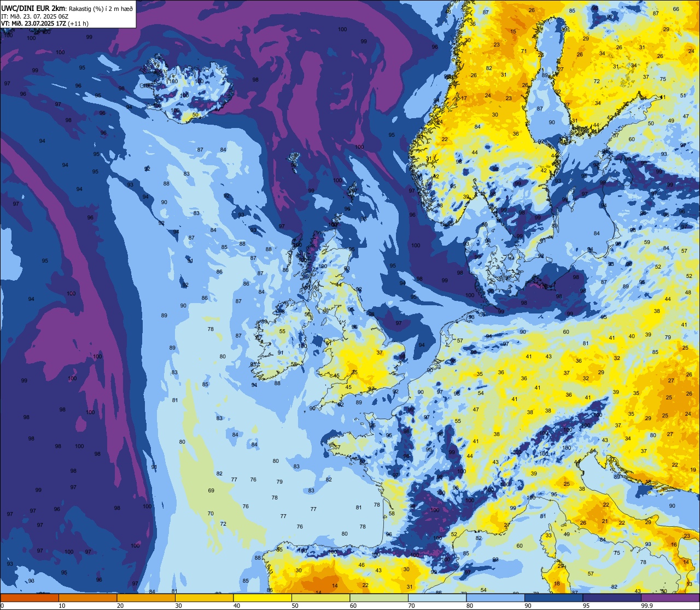Click the '99.9' legend scale label
700x610 pixels.
[647, 606]
